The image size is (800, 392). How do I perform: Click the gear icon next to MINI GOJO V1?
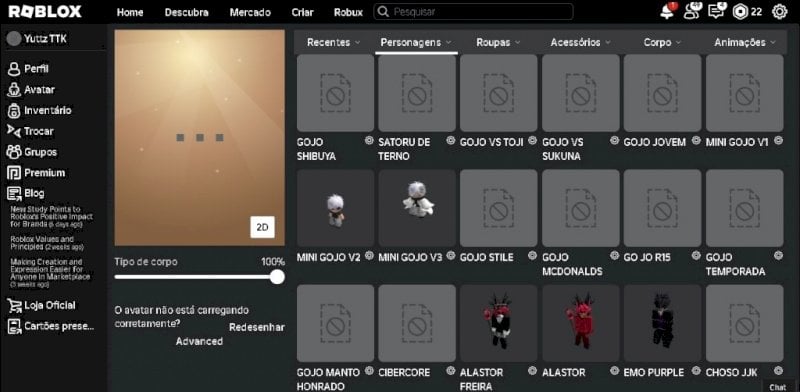(778, 141)
